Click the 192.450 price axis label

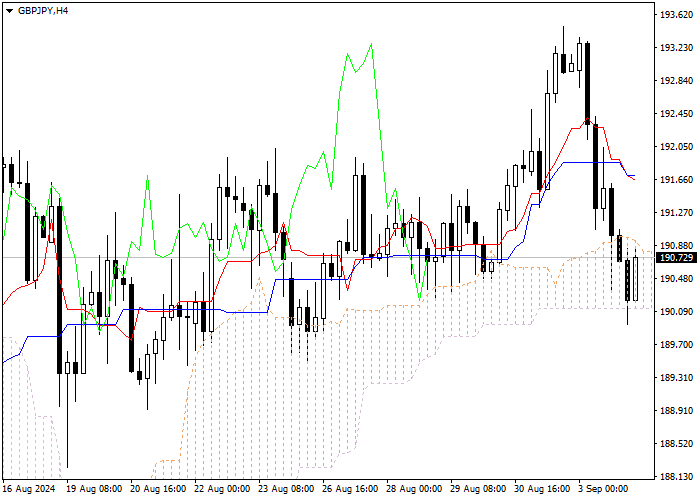pyautogui.click(x=676, y=114)
